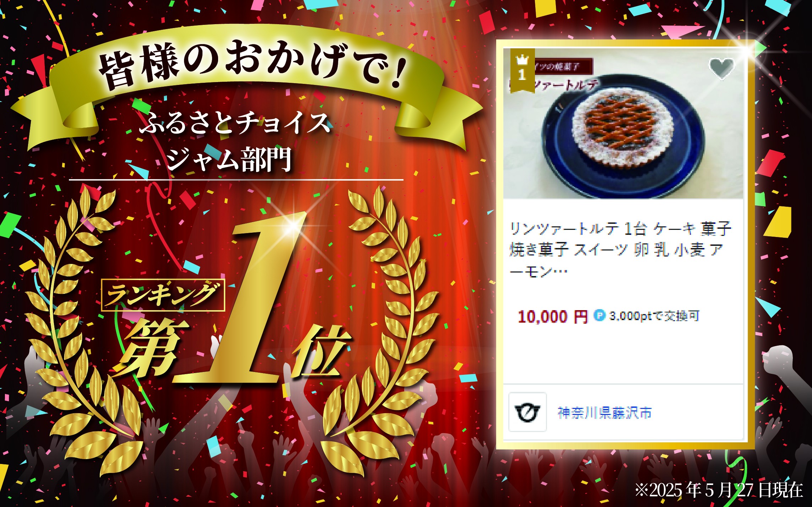Click the dark red category tag on photo
This screenshot has height=507, width=812.
pos(563,66)
